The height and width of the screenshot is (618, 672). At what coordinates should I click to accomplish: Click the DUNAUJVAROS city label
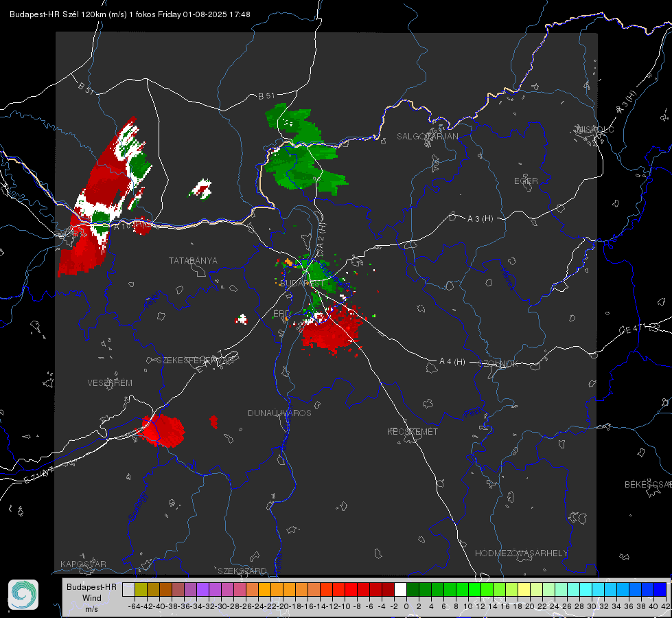(x=279, y=413)
